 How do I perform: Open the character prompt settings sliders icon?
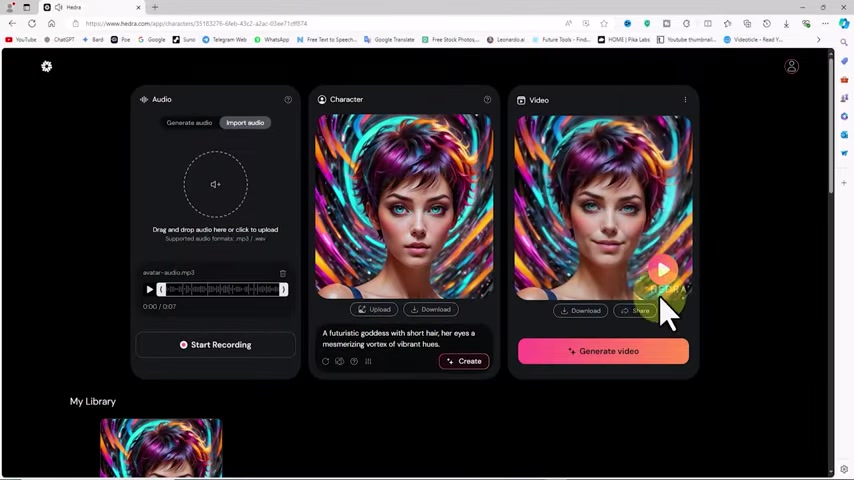tap(368, 361)
